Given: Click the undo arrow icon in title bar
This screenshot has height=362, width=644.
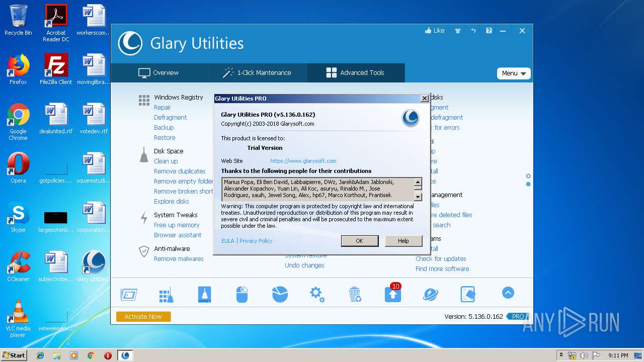Looking at the screenshot, I should tap(473, 31).
